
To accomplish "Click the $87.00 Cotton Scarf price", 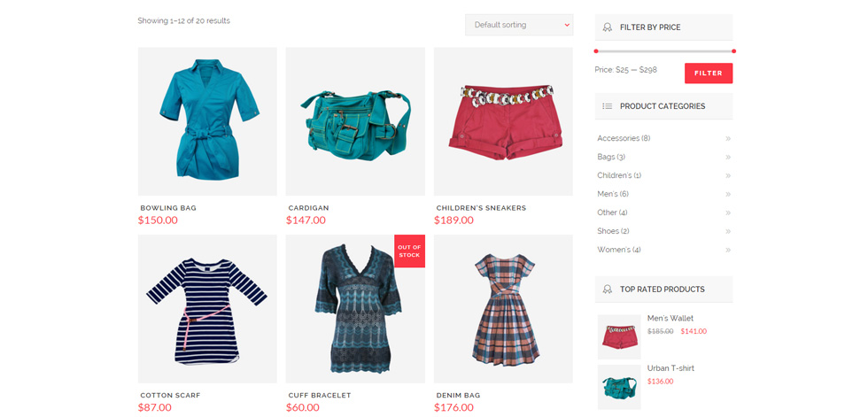I will point(154,407).
